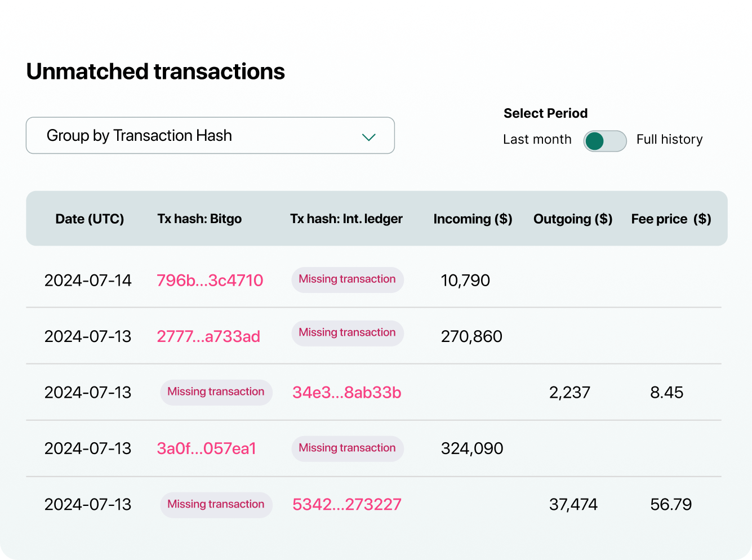The image size is (752, 560).
Task: Open transaction hash 796b...3c4710
Action: [x=210, y=280]
